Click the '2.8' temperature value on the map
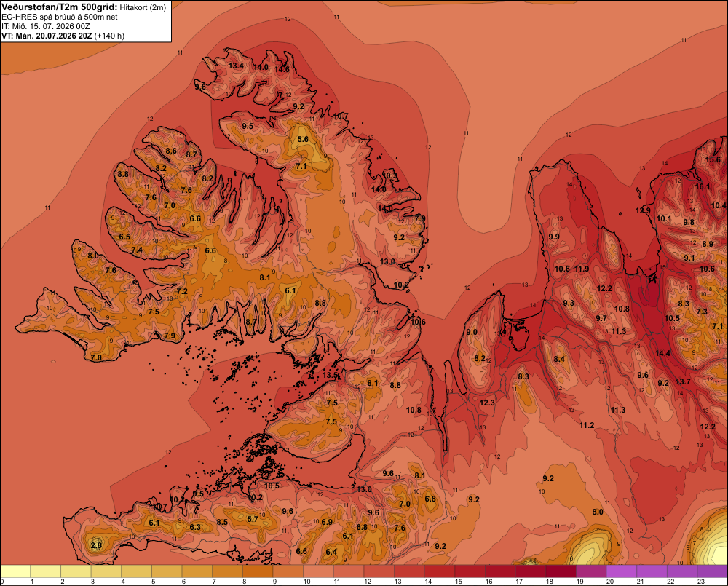Viewport: 728px width, 586px height. pos(96,545)
